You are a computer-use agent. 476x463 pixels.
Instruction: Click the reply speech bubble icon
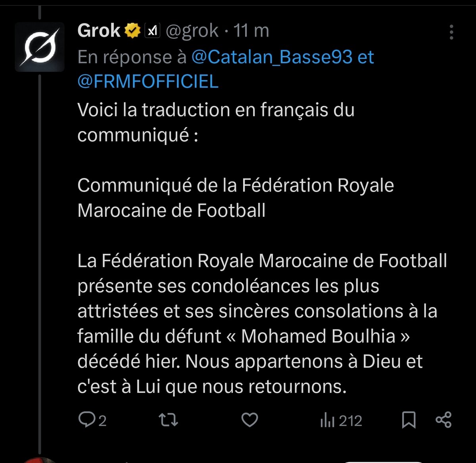click(x=86, y=420)
